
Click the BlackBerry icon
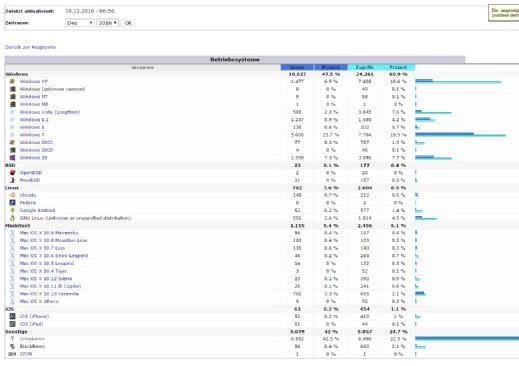click(x=12, y=346)
